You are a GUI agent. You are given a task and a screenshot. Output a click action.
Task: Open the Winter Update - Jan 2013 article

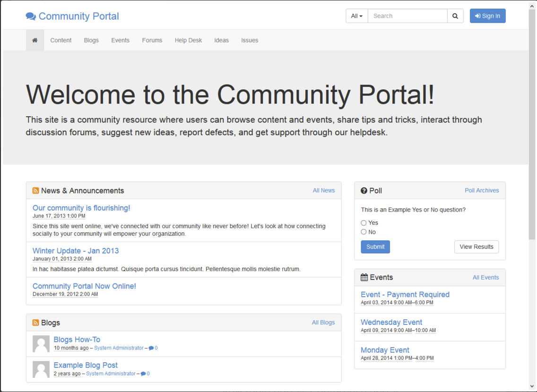click(x=75, y=251)
